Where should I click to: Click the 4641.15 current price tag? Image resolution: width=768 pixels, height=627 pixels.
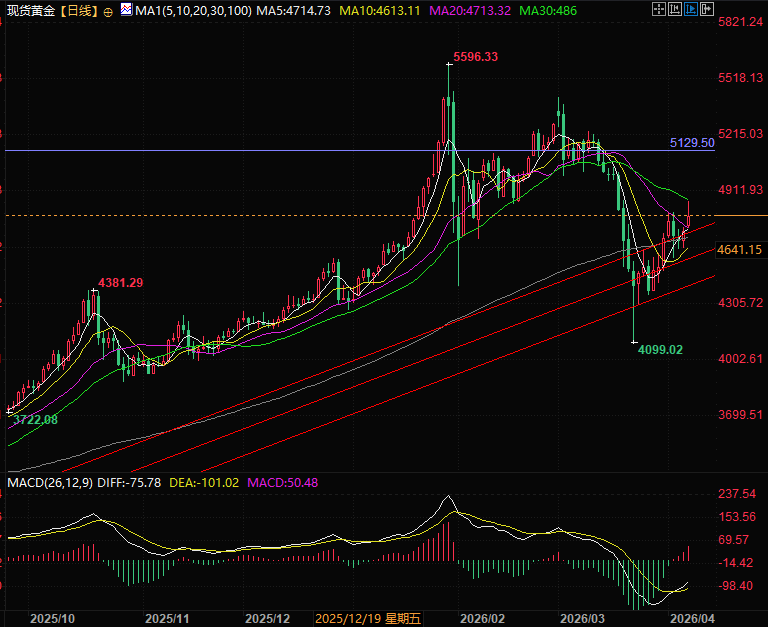(x=740, y=250)
